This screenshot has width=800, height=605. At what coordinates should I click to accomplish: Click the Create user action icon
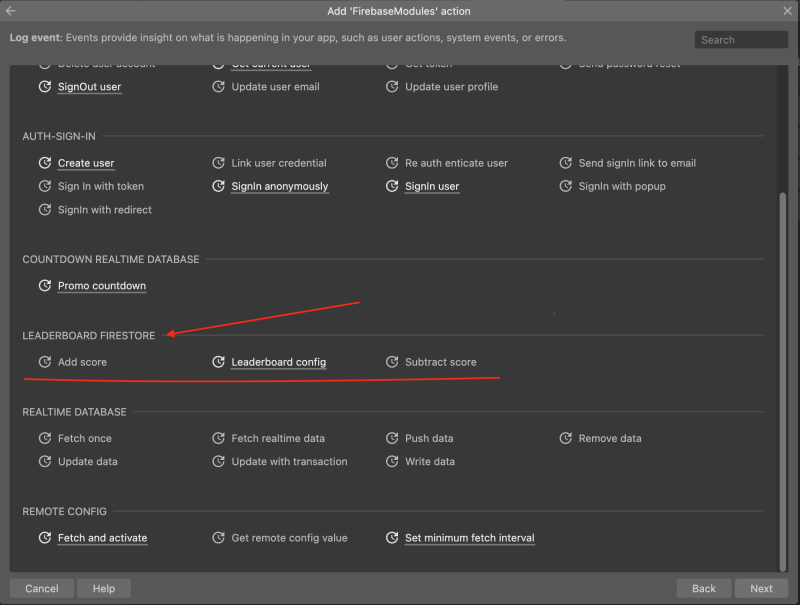coord(45,163)
